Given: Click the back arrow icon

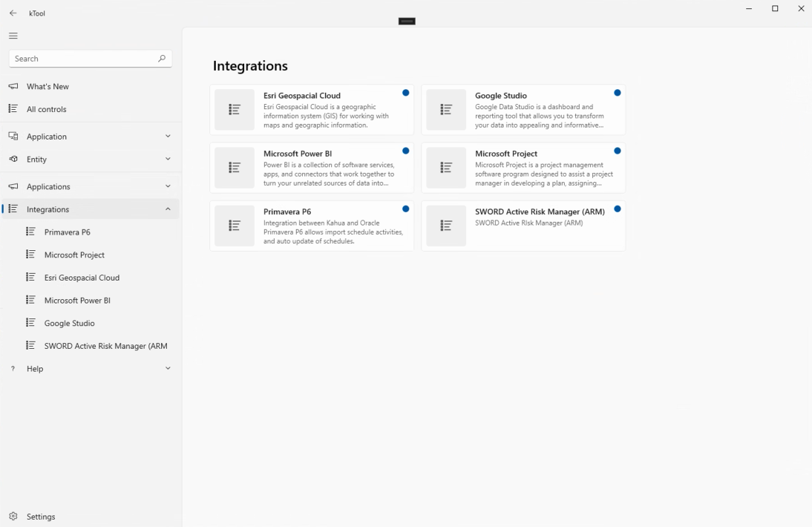Looking at the screenshot, I should (13, 13).
